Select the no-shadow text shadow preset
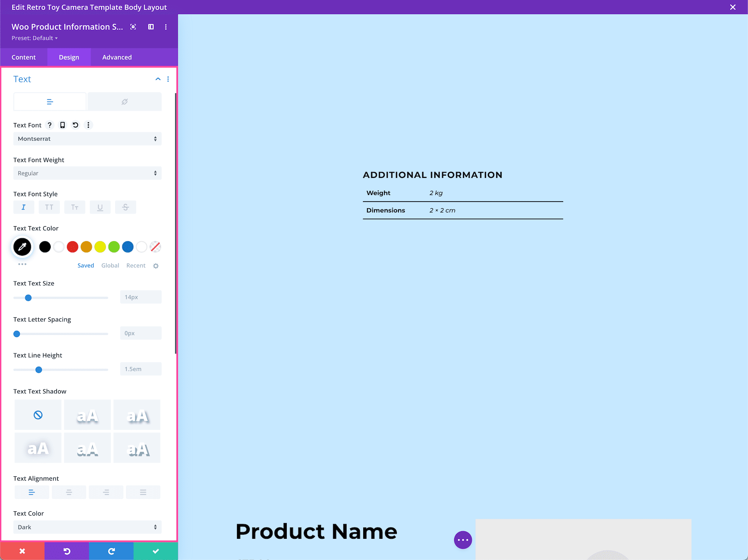The width and height of the screenshot is (748, 560). point(38,414)
